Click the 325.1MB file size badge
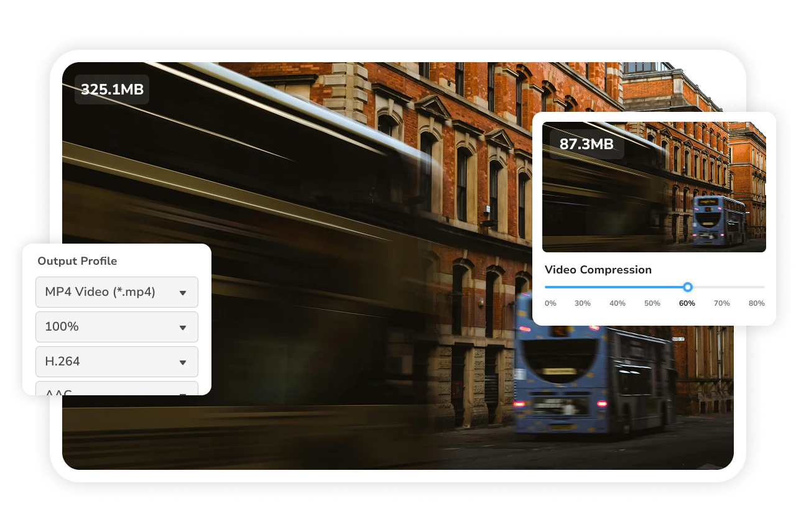Screen dimensions: 796x532 coord(111,89)
